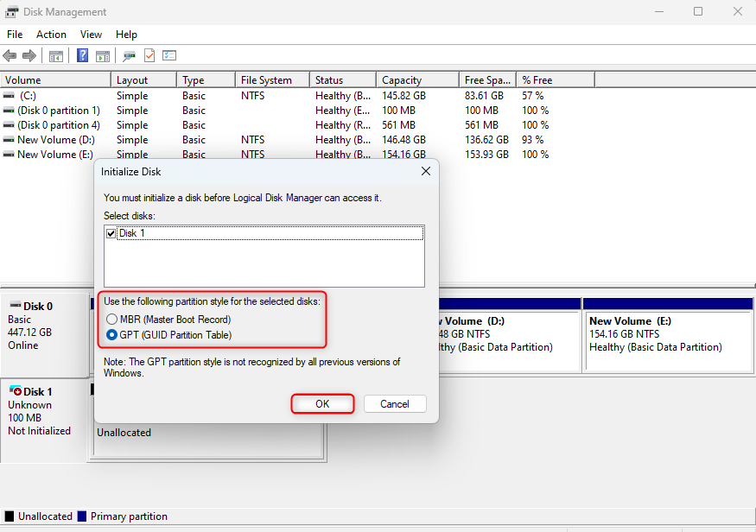756x532 pixels.
Task: Click the 93 % free value
Action: 532,140
